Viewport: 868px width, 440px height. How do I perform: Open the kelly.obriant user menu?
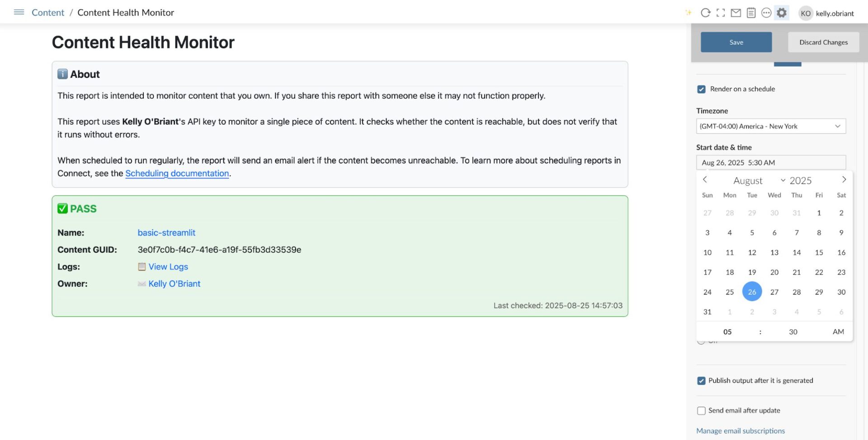pos(827,13)
